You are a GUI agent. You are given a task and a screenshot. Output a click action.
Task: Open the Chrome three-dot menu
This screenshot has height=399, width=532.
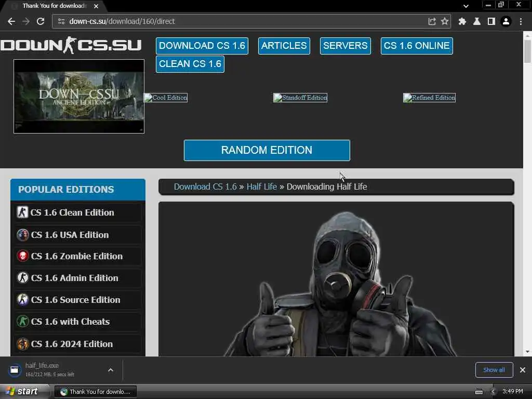pyautogui.click(x=521, y=21)
